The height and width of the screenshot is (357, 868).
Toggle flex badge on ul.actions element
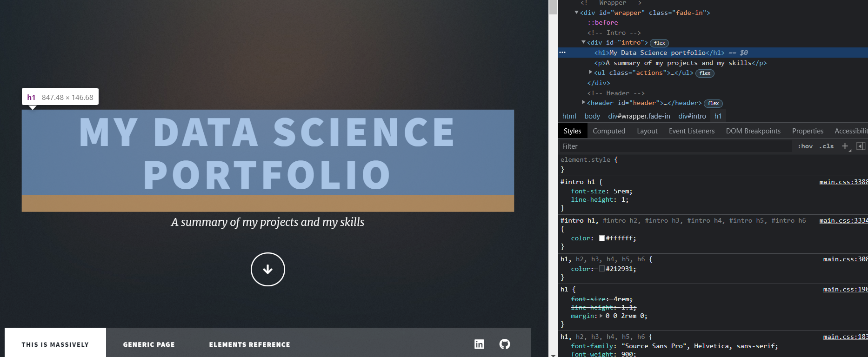pos(705,73)
